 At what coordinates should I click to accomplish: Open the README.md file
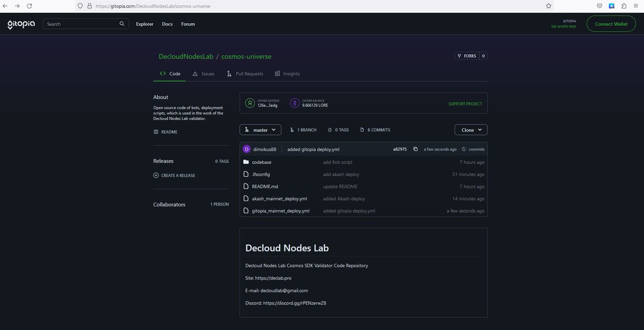265,186
